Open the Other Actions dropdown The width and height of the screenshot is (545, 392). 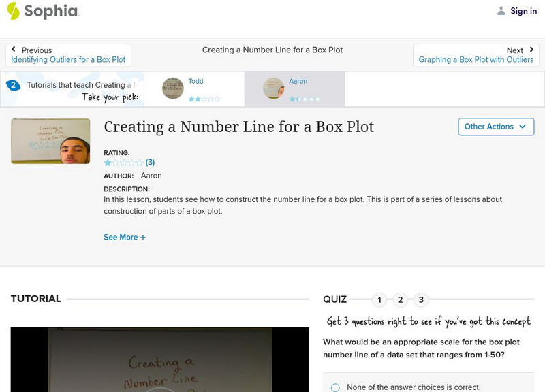495,127
